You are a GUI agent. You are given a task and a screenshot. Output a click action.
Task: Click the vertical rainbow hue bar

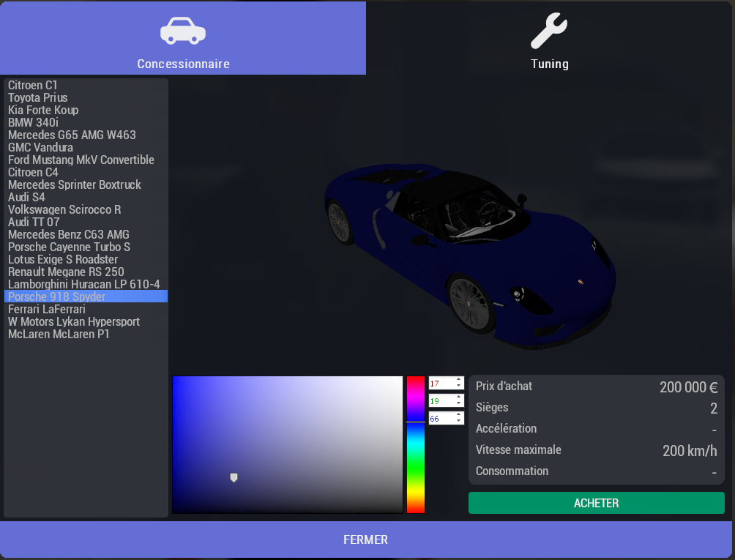coord(415,444)
